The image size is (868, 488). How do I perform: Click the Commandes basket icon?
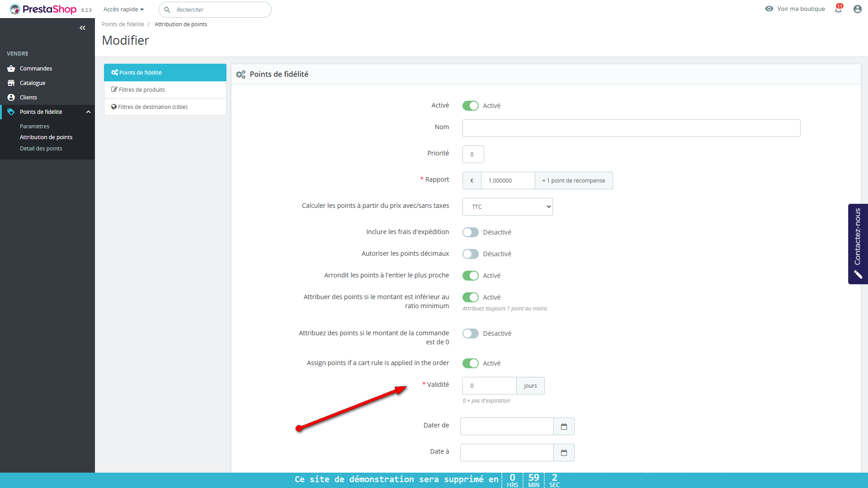point(11,69)
